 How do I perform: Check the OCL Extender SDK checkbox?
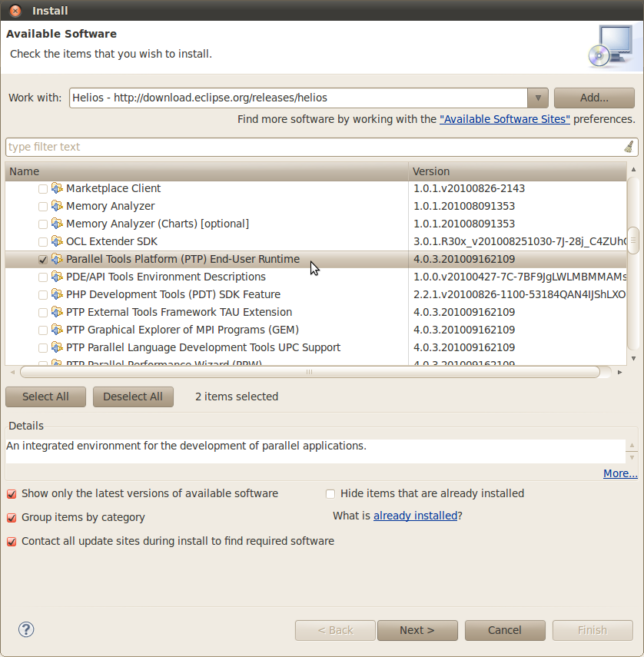pyautogui.click(x=43, y=242)
